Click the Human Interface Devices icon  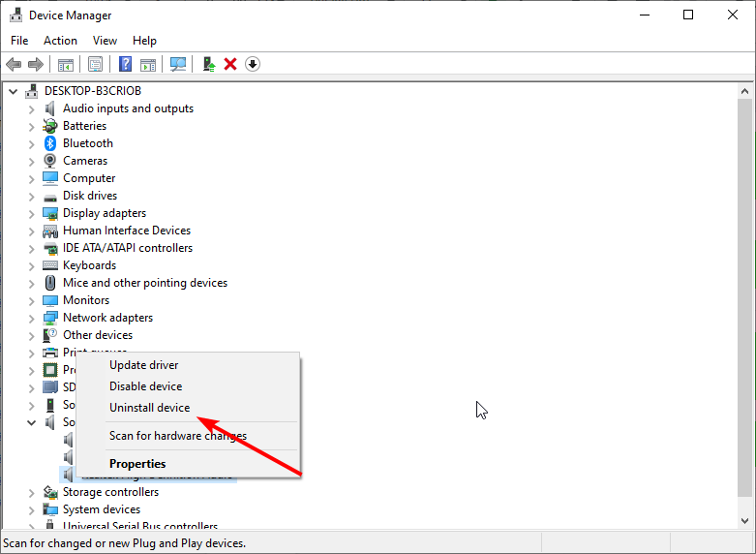click(x=50, y=231)
